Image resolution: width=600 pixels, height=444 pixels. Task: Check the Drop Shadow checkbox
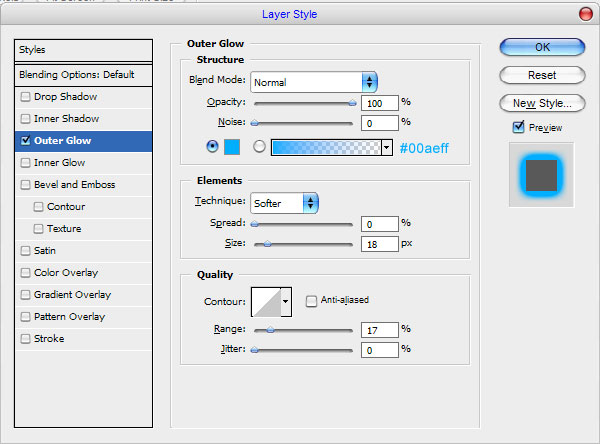[x=25, y=97]
